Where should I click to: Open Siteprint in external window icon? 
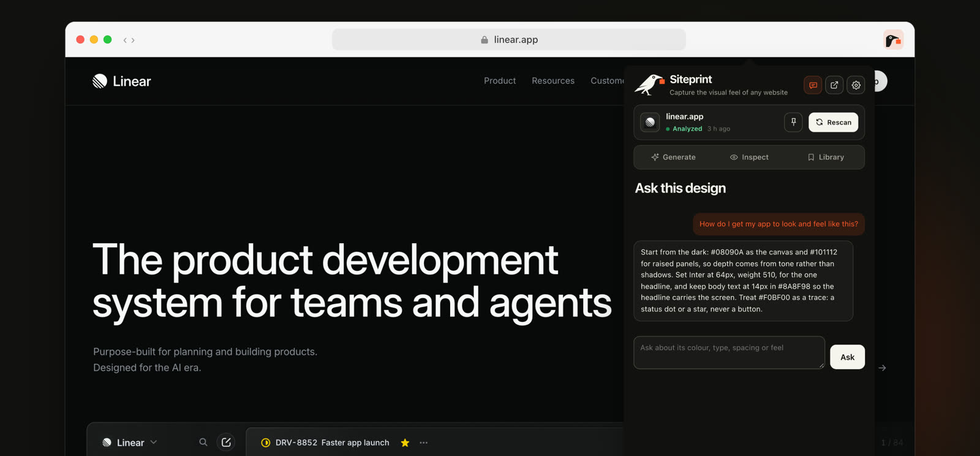click(834, 85)
